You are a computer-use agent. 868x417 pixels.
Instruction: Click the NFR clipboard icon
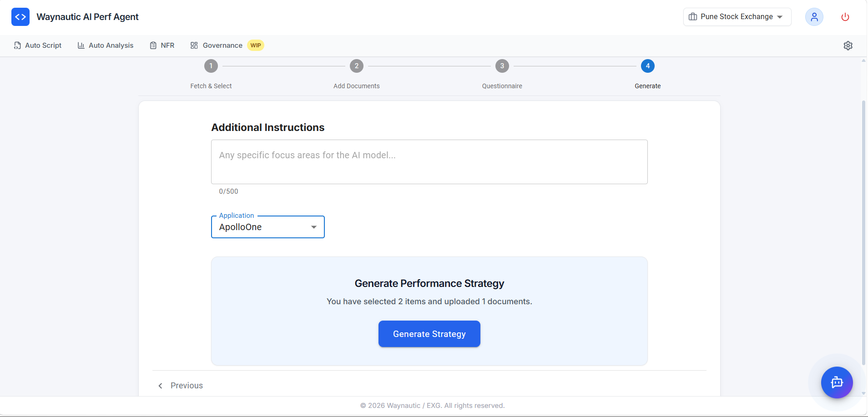153,45
